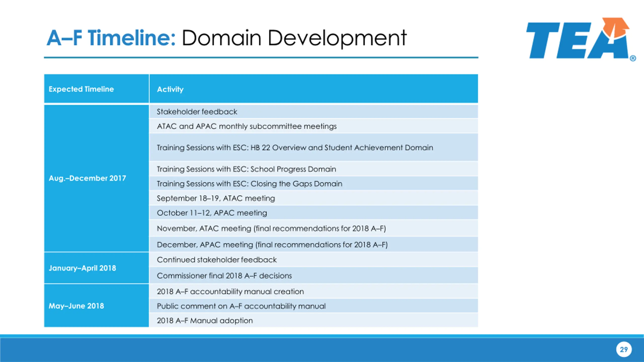Click the 'December, APAC meeting' final recommendations row

314,244
